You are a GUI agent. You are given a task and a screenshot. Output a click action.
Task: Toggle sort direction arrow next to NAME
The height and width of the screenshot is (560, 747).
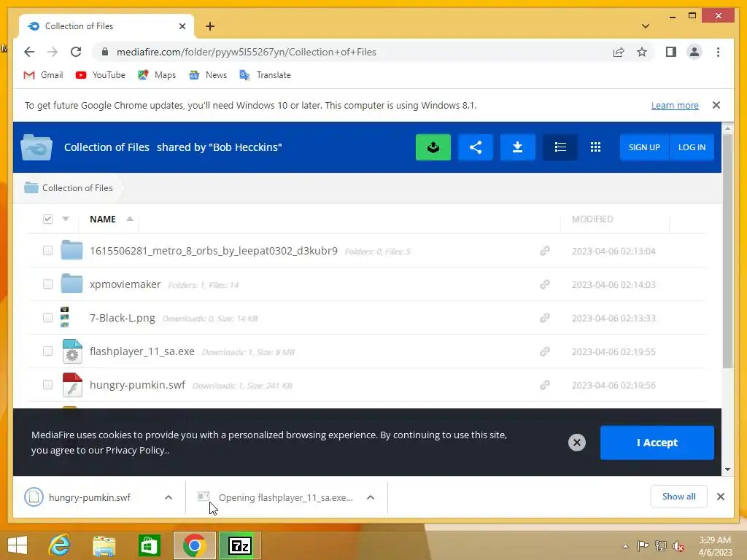(130, 219)
